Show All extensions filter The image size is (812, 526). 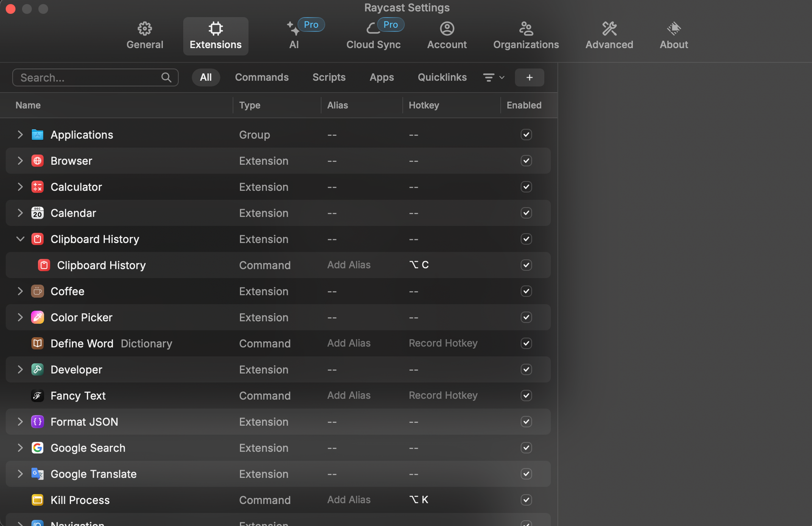click(206, 77)
